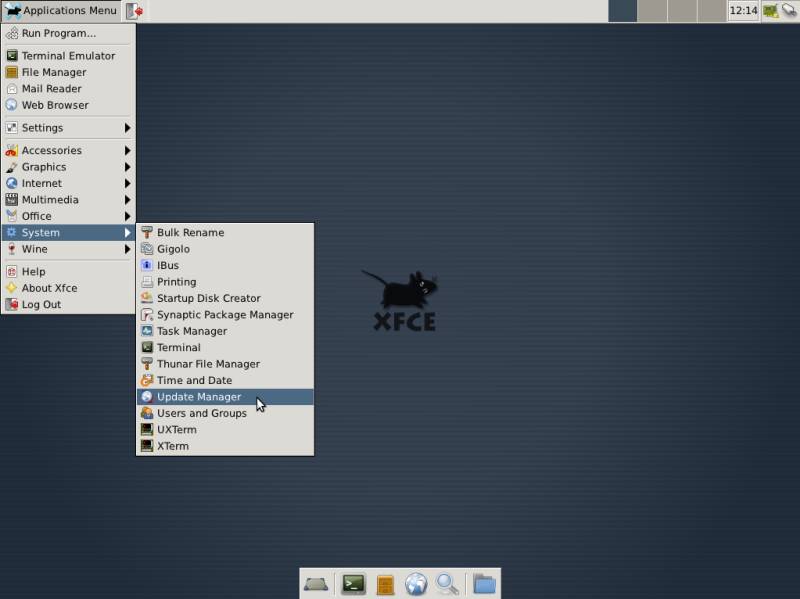The image size is (800, 599).
Task: Launch Task Manager from the System submenu
Action: pos(225,331)
